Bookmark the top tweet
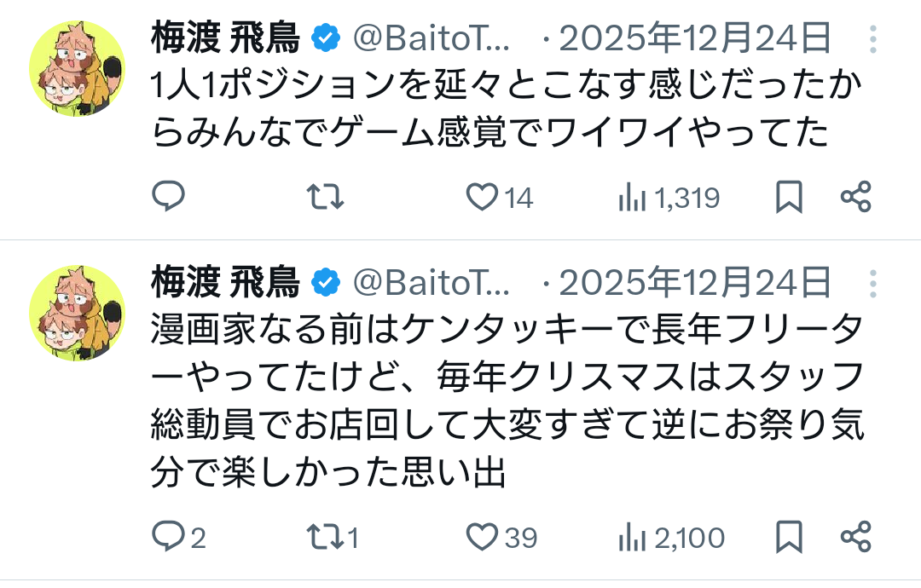 pos(789,198)
